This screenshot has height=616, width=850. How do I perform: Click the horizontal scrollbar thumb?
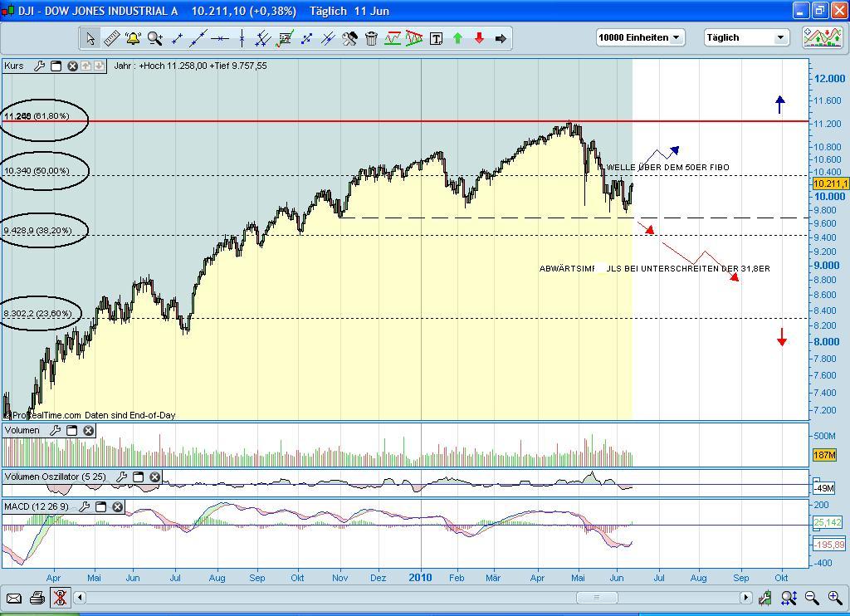[597, 598]
